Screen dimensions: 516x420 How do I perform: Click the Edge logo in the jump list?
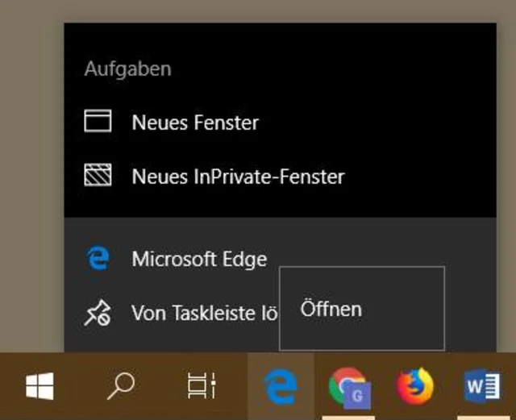[98, 259]
